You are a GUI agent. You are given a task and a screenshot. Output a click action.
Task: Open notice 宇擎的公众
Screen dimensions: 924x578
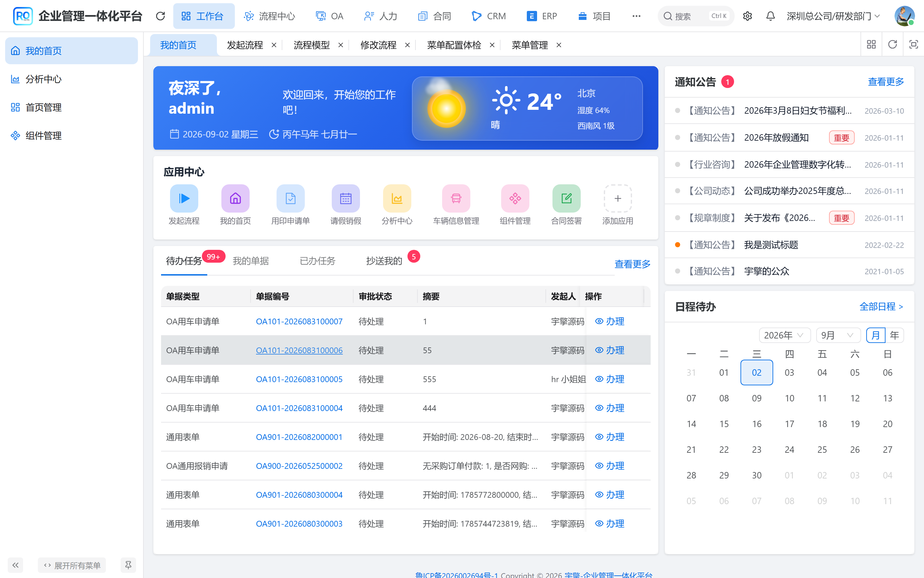[x=766, y=271]
